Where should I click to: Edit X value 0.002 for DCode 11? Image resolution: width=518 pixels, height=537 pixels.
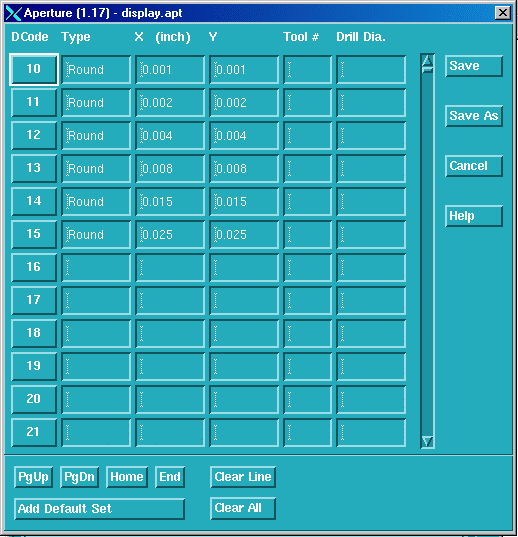170,102
